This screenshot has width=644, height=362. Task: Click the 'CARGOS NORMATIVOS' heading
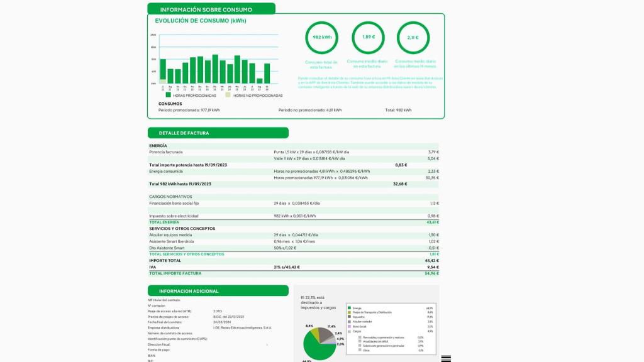(170, 197)
